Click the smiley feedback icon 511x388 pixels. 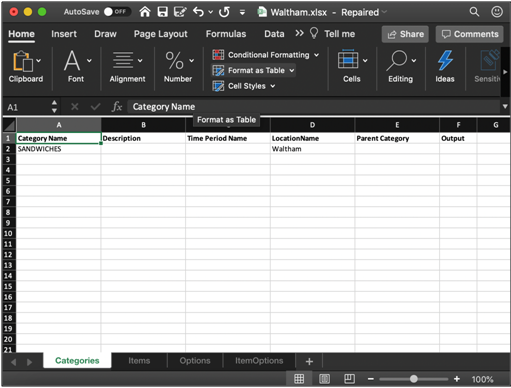point(497,12)
